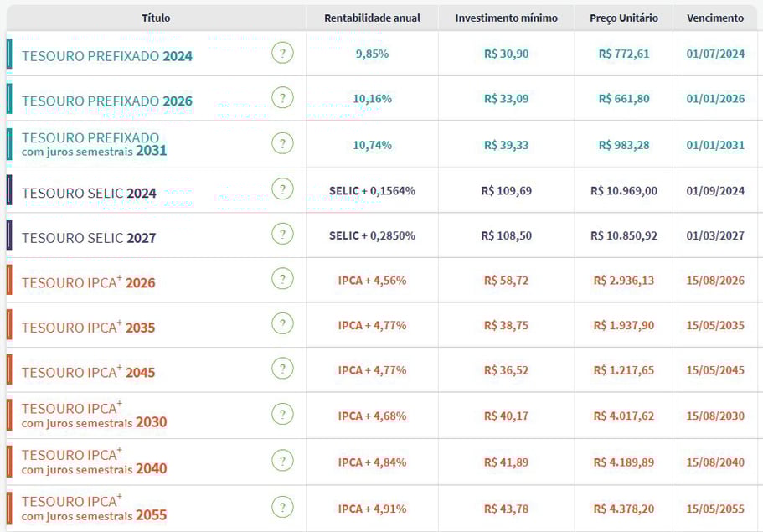Select Tesouro IPCA+ com juros semestrais 2030

tap(94, 415)
